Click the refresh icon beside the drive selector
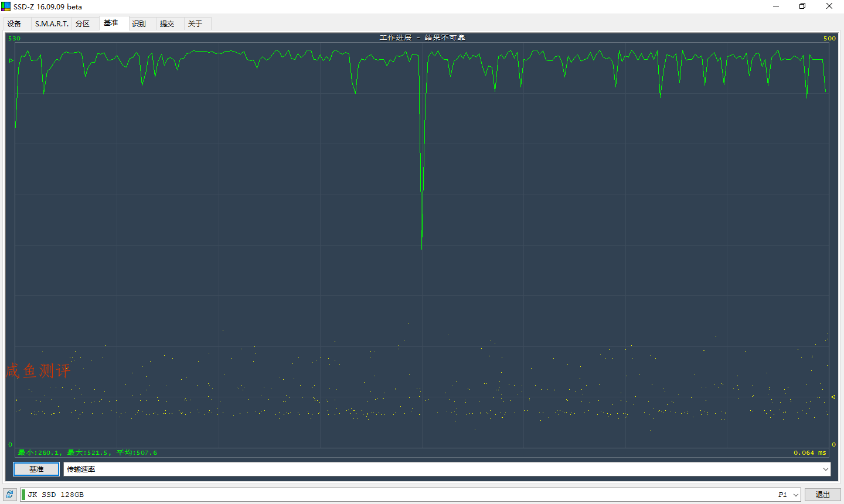Image resolution: width=844 pixels, height=504 pixels. click(x=9, y=495)
